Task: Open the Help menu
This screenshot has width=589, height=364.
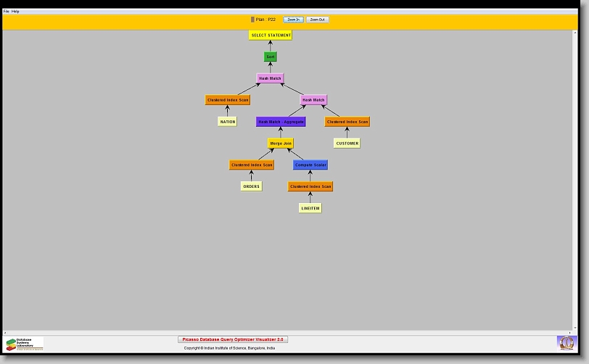Action: [15, 12]
